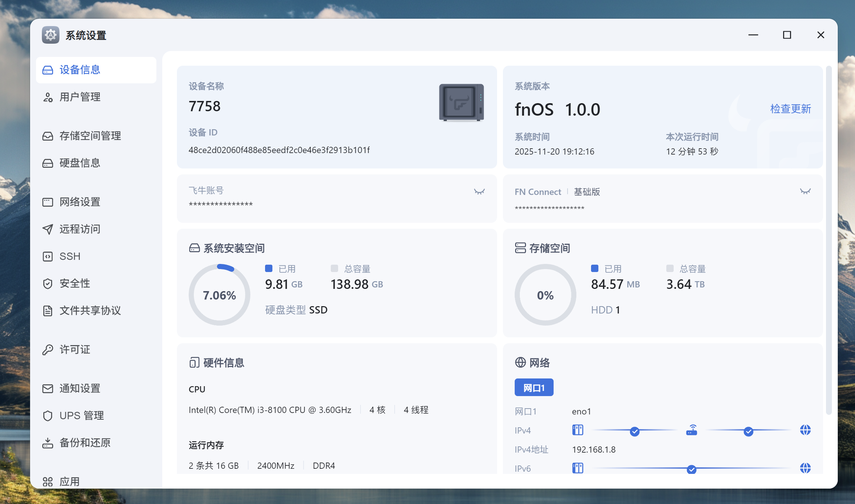Click the IPv4 router icon
Screen dimensions: 855x504
(x=691, y=430)
